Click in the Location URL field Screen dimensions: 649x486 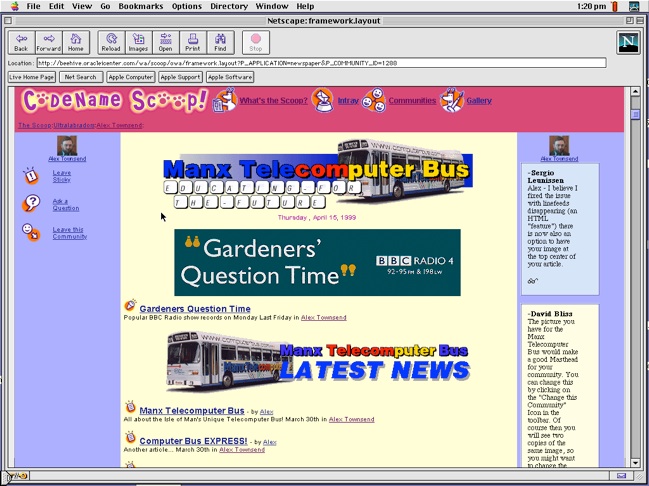tap(320, 63)
